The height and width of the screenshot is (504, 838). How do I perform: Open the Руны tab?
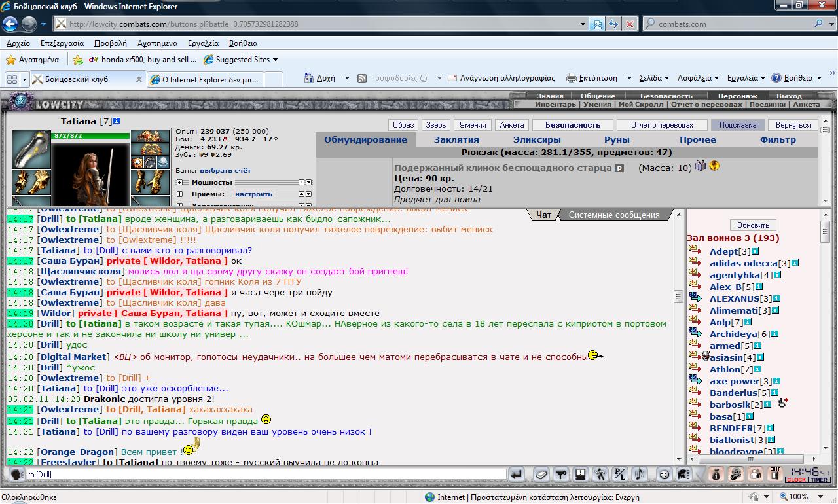coord(617,139)
